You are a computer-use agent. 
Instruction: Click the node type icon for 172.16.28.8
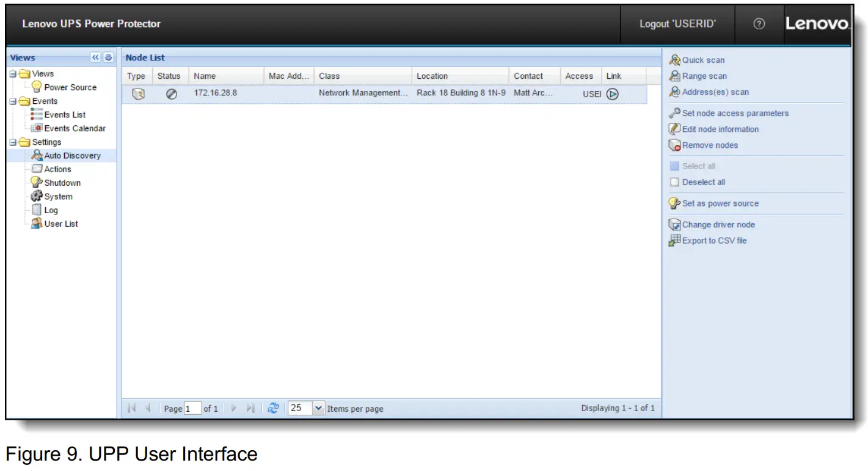tap(137, 94)
